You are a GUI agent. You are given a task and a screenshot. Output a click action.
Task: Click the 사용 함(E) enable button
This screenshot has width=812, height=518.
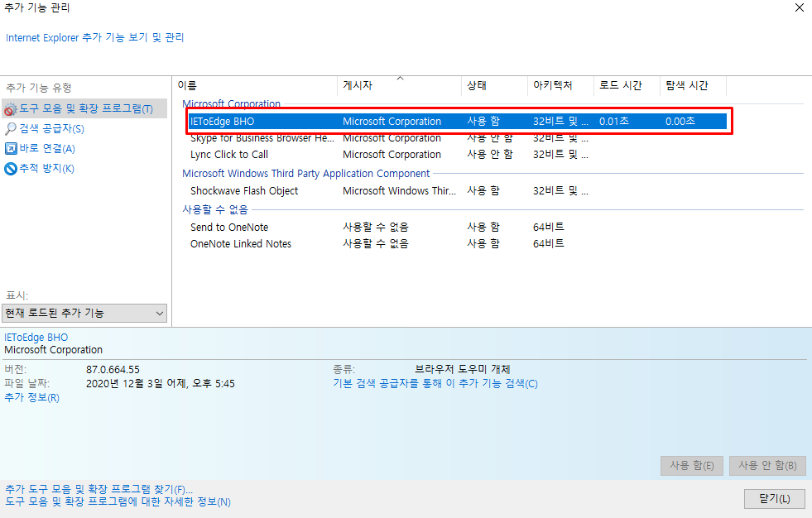(692, 465)
